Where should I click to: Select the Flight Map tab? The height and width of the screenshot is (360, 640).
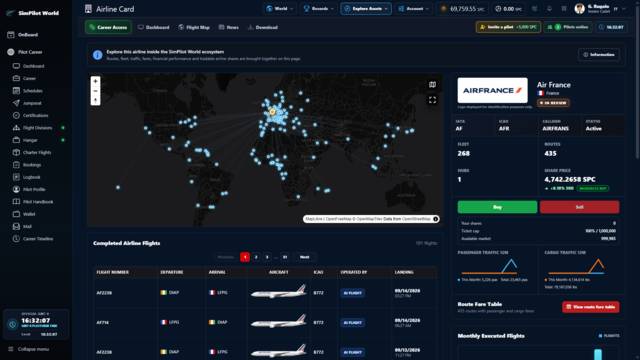194,27
